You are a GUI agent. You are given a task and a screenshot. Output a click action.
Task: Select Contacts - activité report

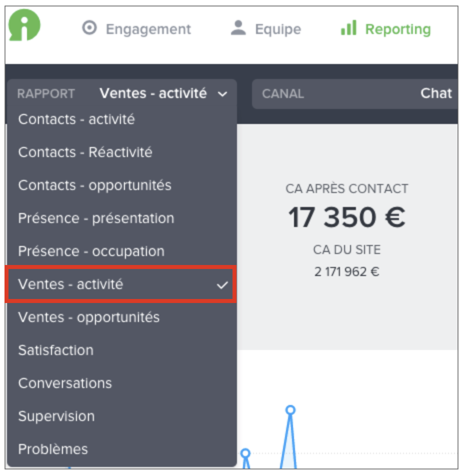[x=76, y=119]
